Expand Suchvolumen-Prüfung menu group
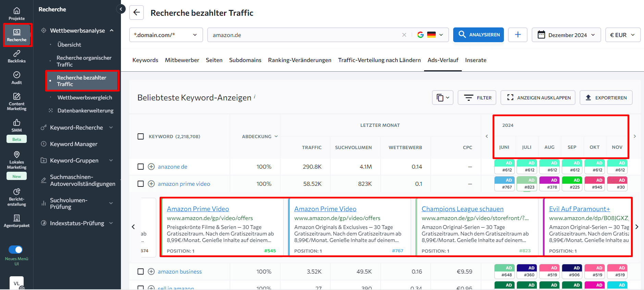This screenshot has height=290, width=644. tap(111, 203)
